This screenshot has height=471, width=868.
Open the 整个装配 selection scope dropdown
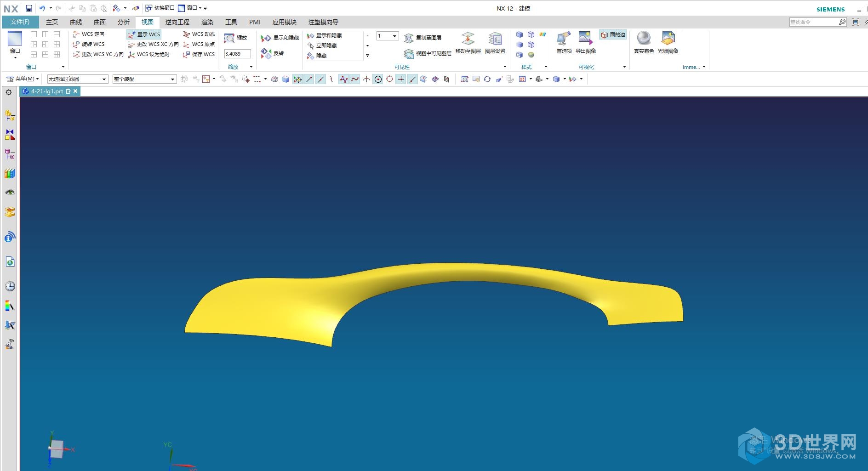click(x=144, y=79)
